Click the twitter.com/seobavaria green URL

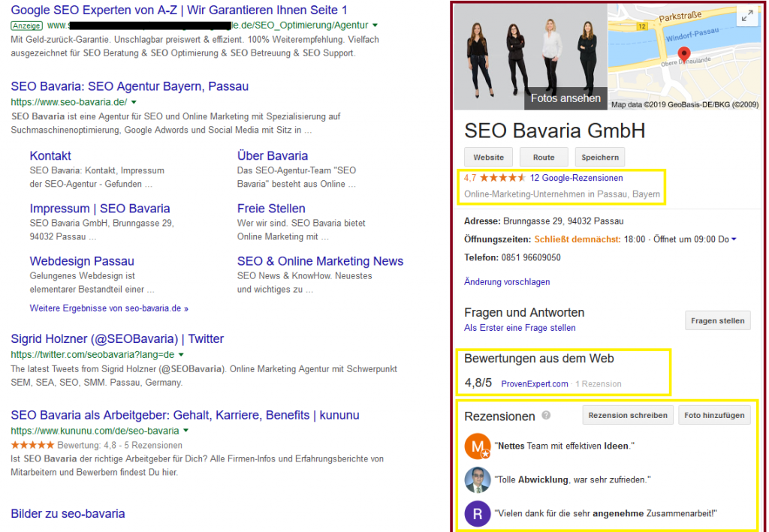pyautogui.click(x=92, y=354)
